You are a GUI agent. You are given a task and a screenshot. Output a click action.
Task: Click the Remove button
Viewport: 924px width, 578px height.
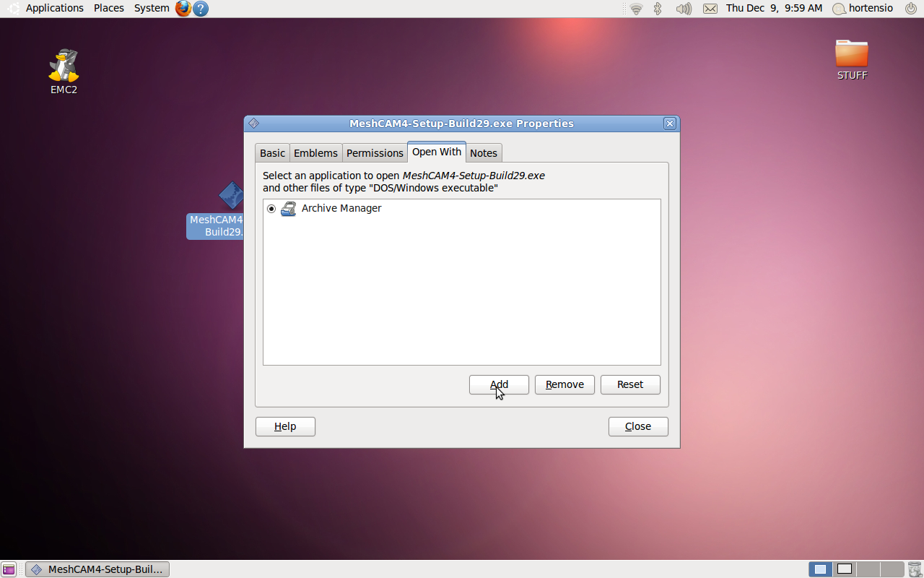tap(565, 384)
